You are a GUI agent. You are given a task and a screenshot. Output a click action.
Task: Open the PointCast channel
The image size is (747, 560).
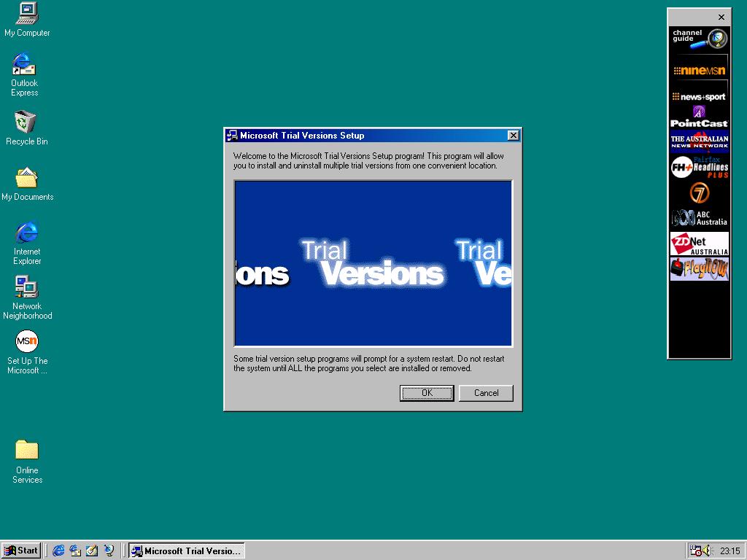point(700,117)
